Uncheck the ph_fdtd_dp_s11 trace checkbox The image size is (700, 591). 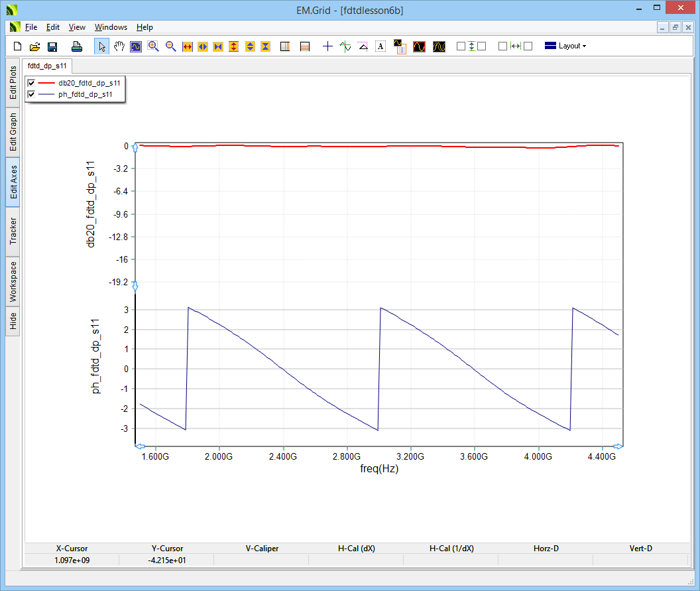(x=31, y=94)
